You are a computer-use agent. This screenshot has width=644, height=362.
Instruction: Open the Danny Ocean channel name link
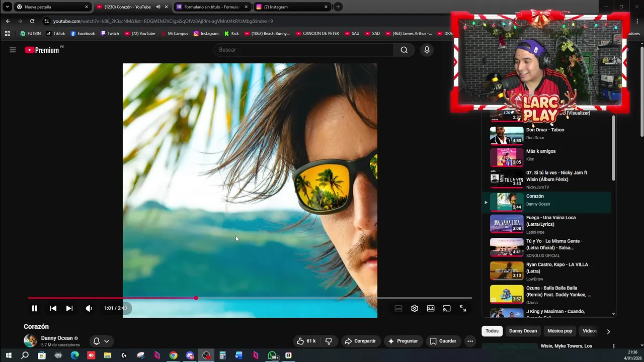[x=57, y=338]
